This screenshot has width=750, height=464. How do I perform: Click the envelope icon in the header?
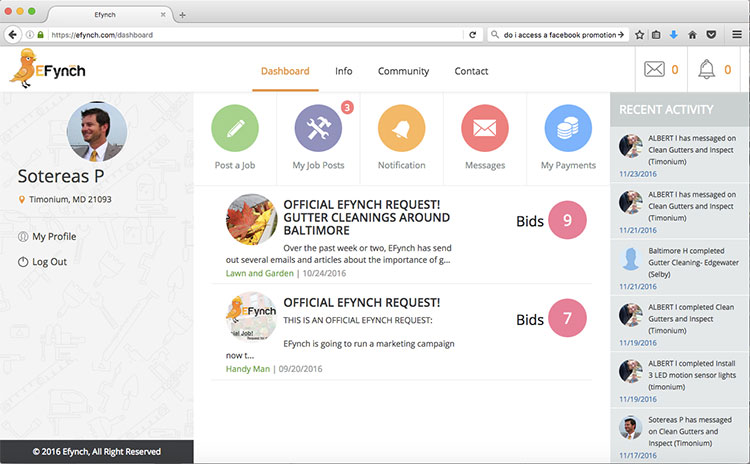coord(654,69)
